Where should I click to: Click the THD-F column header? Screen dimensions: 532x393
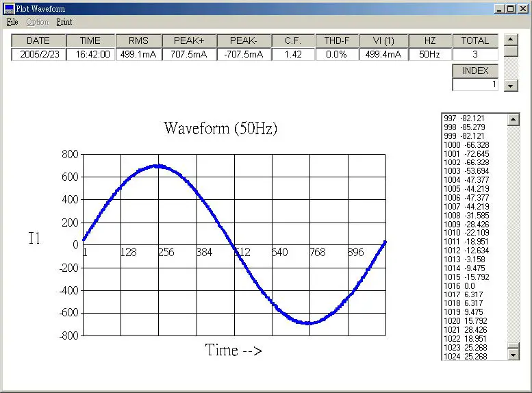pyautogui.click(x=337, y=40)
